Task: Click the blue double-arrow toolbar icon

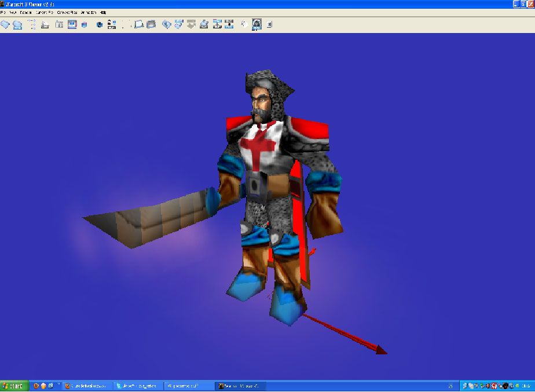Action: 178,24
